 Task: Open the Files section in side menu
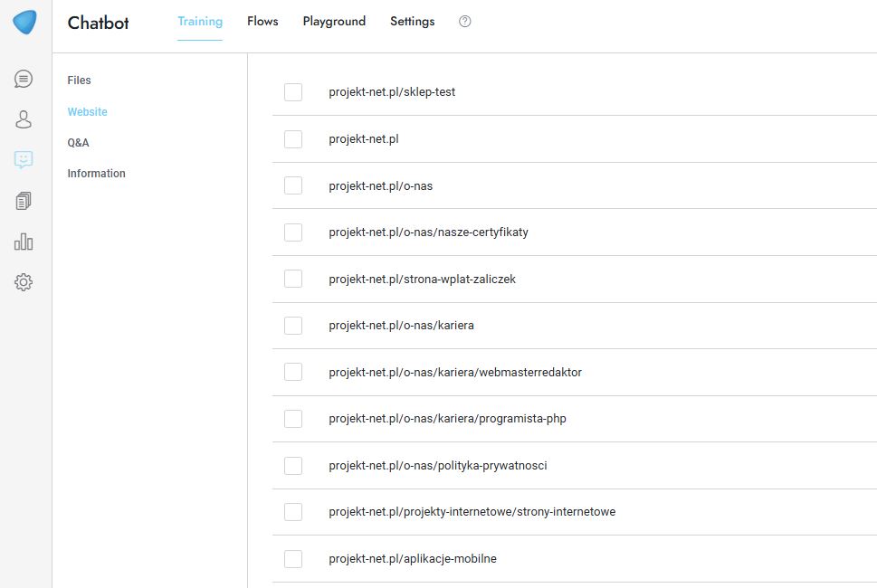pyautogui.click(x=80, y=81)
